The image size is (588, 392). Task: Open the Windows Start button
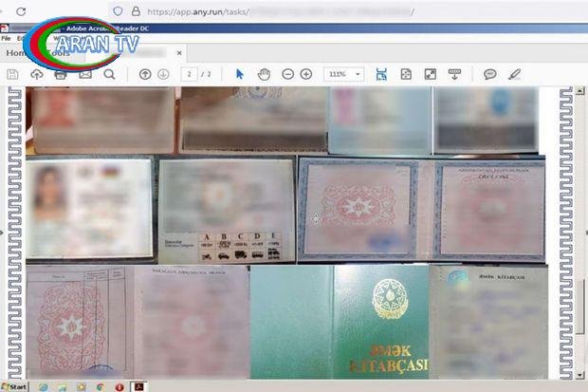(x=15, y=386)
